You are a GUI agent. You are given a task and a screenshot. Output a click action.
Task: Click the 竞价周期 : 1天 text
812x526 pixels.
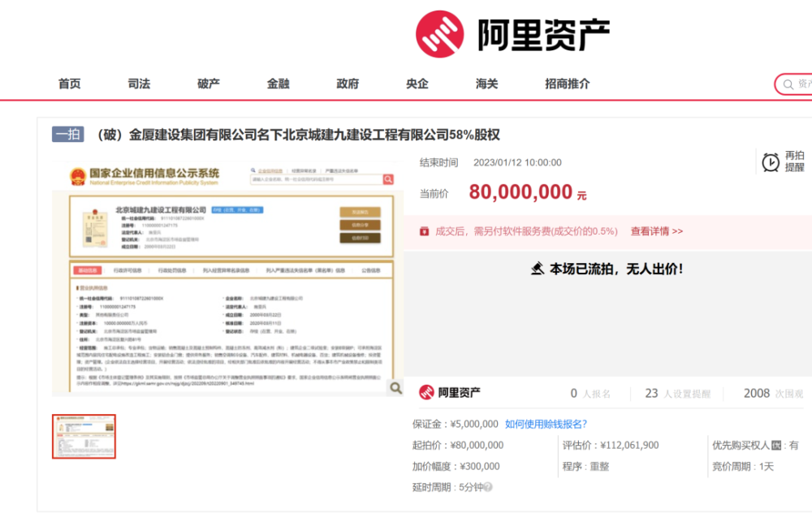(743, 467)
